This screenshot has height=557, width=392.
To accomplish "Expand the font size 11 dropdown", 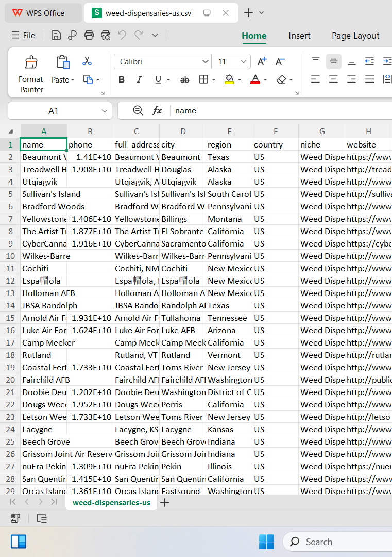I will pos(243,61).
